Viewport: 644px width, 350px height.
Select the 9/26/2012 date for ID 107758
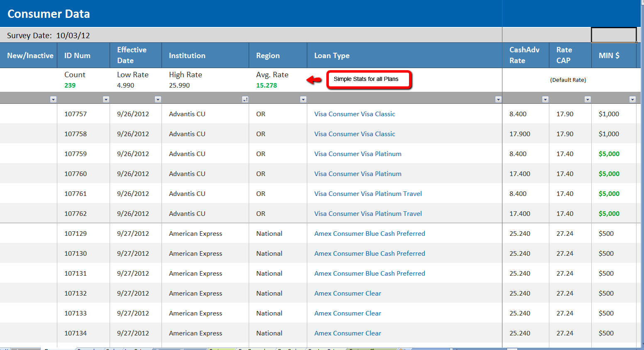coord(136,134)
